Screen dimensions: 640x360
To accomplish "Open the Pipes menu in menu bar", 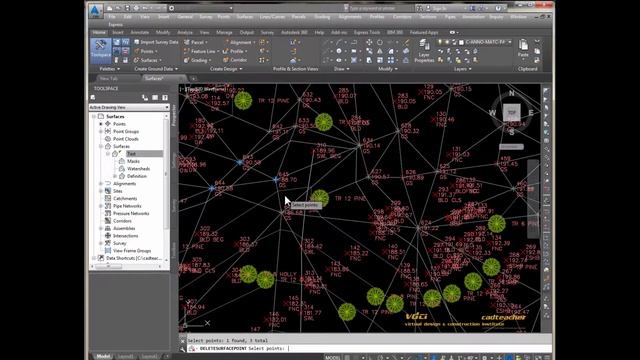I will [450, 17].
